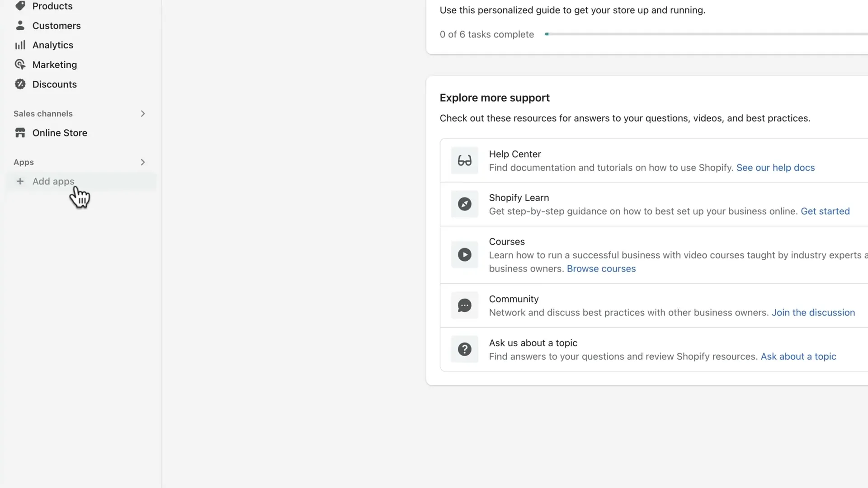The height and width of the screenshot is (488, 868).
Task: Expand the Apps section chevron
Action: 143,162
